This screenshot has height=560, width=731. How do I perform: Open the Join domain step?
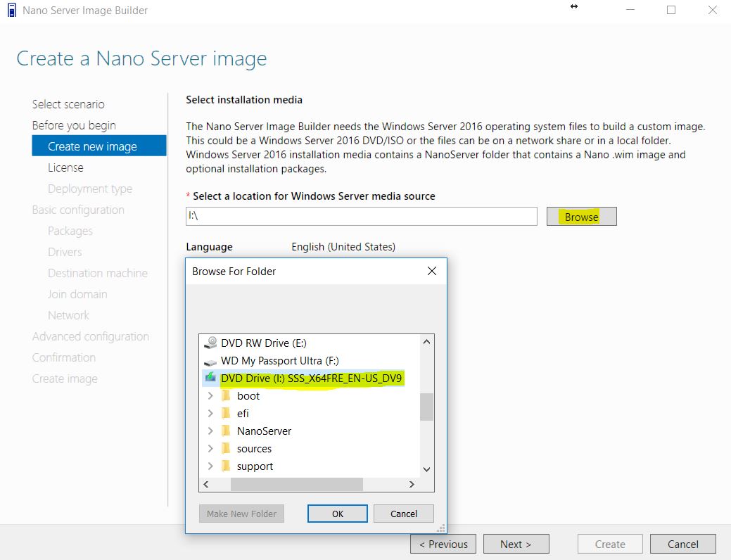coord(77,294)
